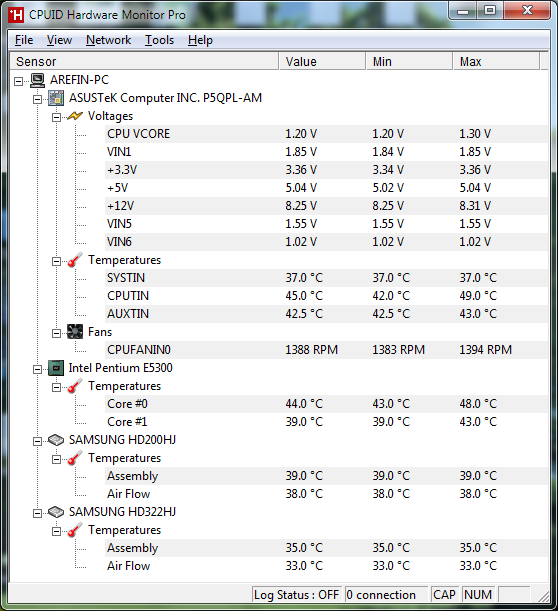
Task: Collapse Temperatures under SAMSUNG HD200HJ
Action: pos(56,459)
